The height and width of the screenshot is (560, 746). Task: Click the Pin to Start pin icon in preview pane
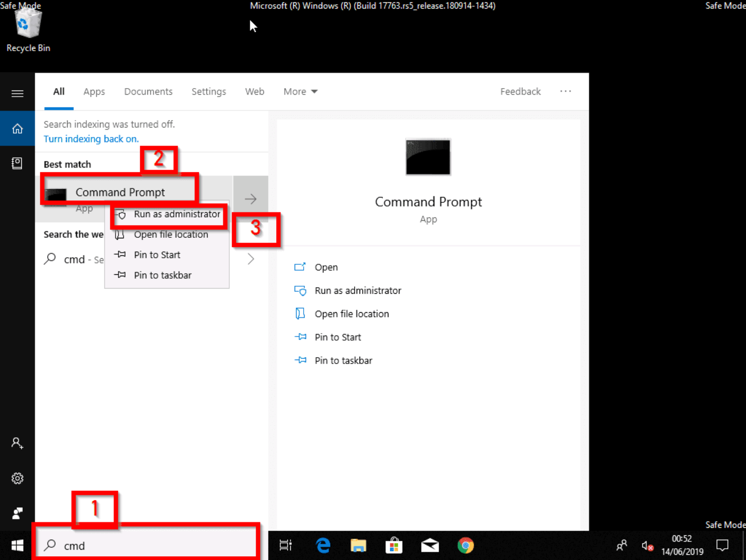pos(300,337)
